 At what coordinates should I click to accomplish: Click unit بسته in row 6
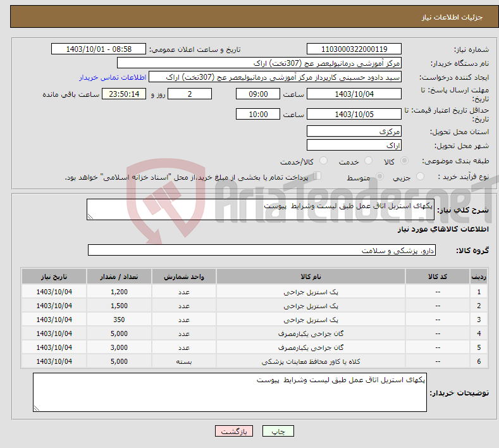pos(184,361)
